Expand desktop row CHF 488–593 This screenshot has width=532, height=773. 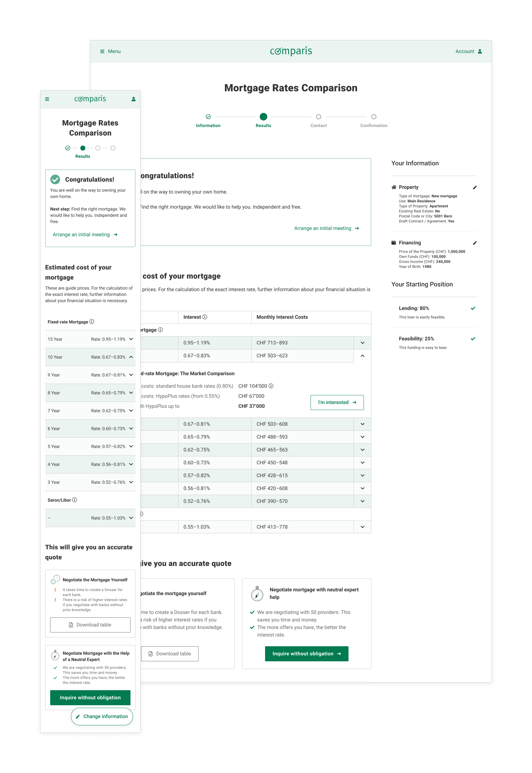tap(363, 437)
